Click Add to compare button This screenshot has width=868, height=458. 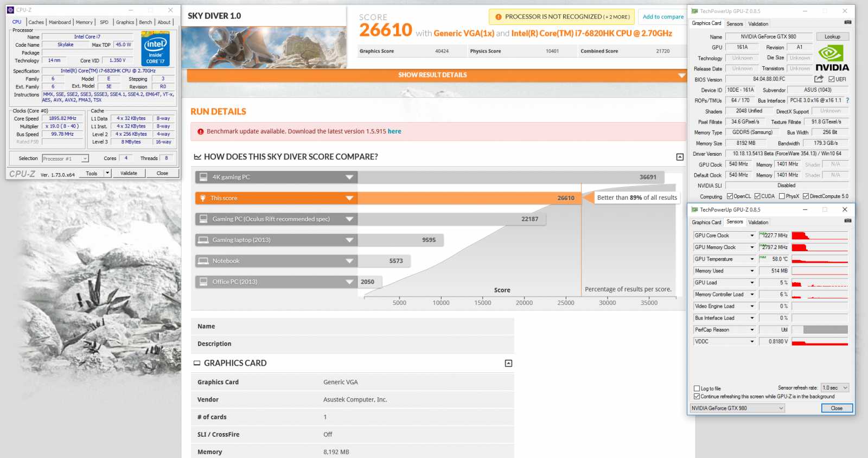point(663,17)
